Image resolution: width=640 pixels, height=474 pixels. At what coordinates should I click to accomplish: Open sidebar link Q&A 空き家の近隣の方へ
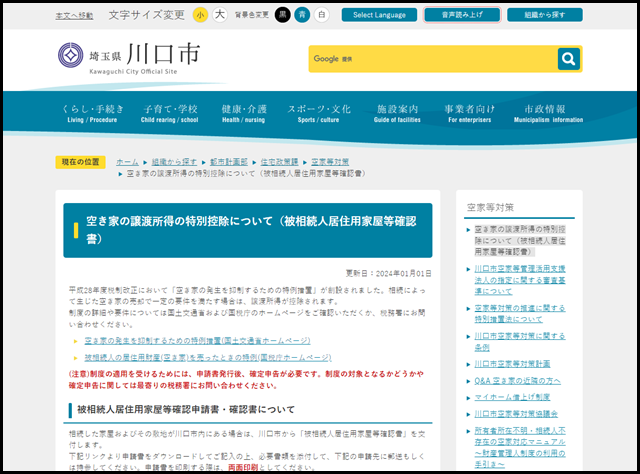point(518,381)
